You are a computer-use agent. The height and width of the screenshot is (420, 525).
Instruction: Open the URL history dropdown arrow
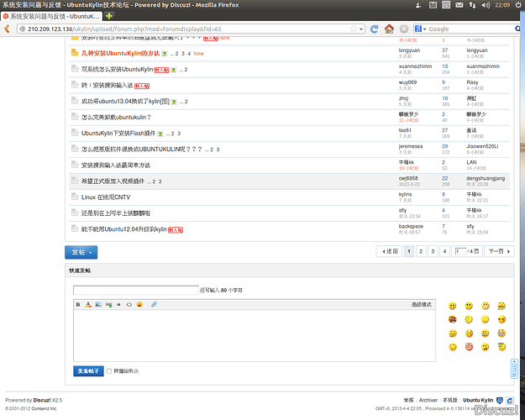coord(361,29)
